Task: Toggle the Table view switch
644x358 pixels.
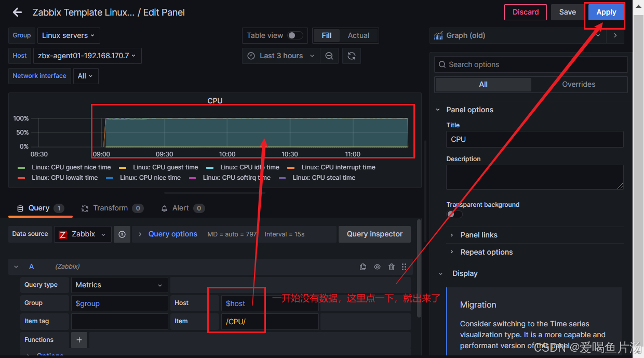Action: coord(294,35)
